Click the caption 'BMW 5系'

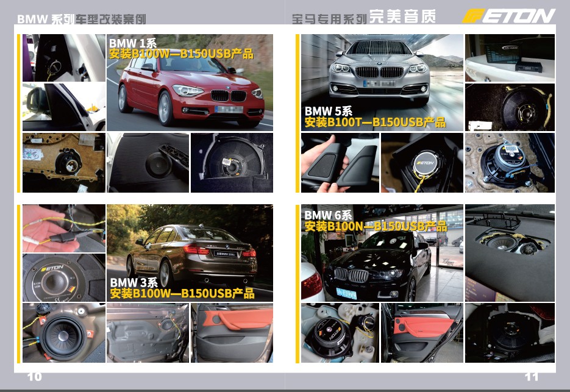[328, 111]
